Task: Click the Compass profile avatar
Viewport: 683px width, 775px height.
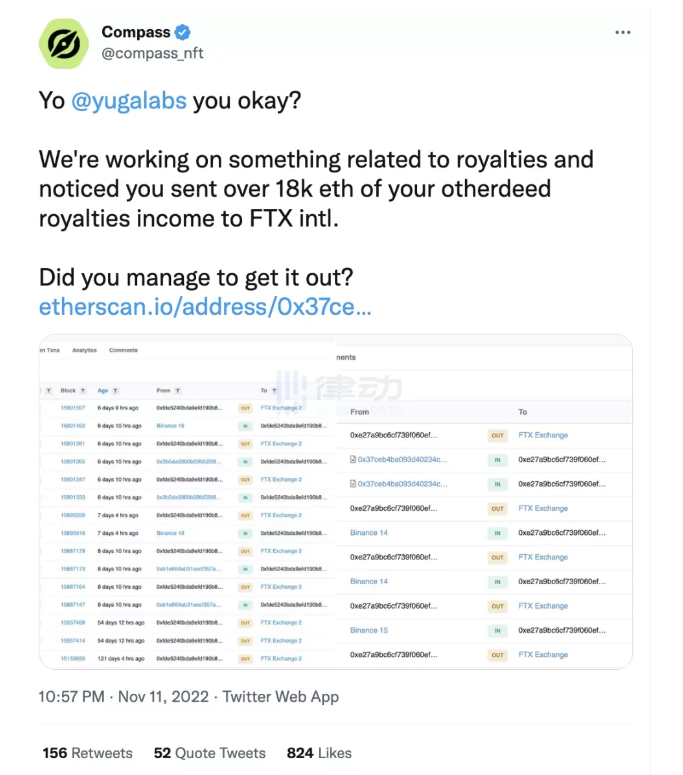Action: (64, 43)
